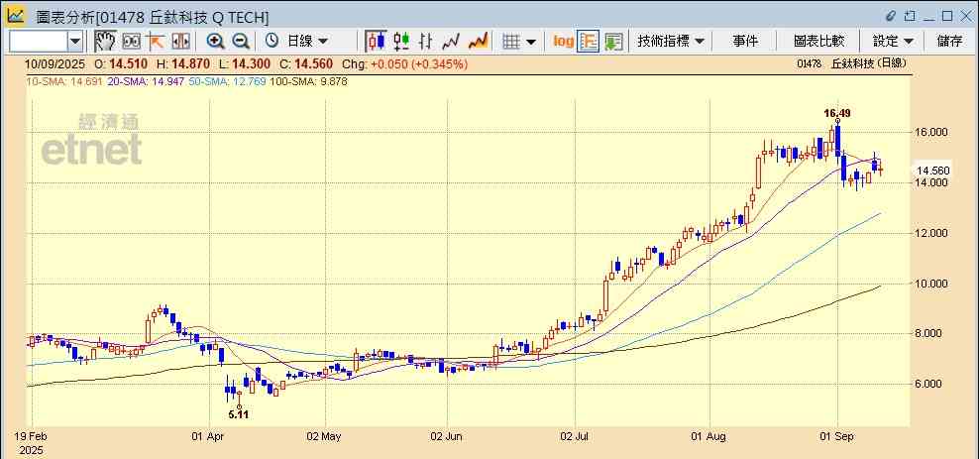Image resolution: width=980 pixels, height=459 pixels.
Task: Click the 01478 丘鈦科技 (日線) label
Action: (x=852, y=63)
